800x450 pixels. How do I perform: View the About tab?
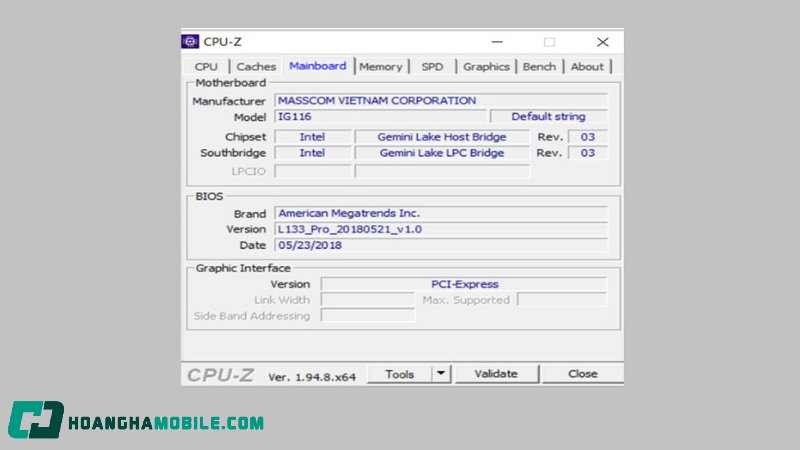[587, 67]
